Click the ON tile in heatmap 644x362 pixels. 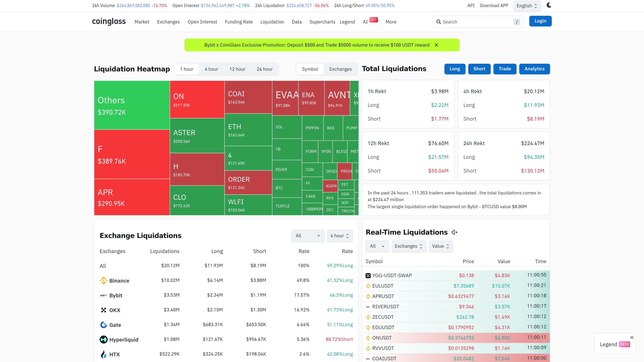(197, 99)
